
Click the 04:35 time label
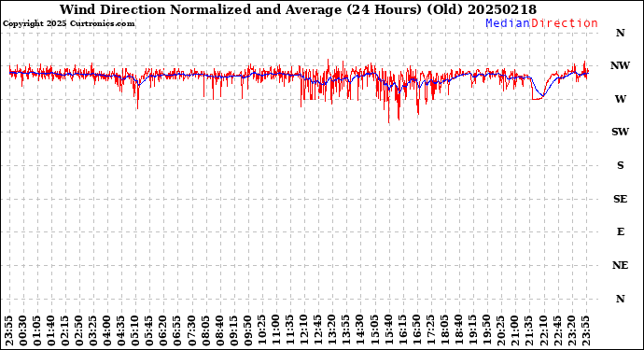(121, 330)
